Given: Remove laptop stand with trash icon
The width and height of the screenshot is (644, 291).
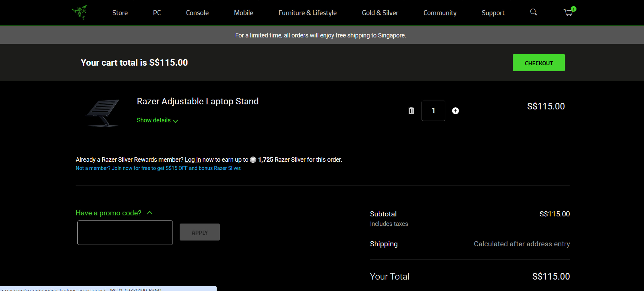Looking at the screenshot, I should click(x=411, y=111).
